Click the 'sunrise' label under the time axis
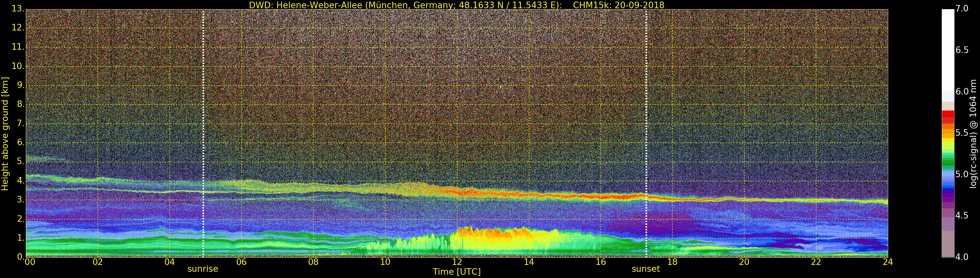 203,269
